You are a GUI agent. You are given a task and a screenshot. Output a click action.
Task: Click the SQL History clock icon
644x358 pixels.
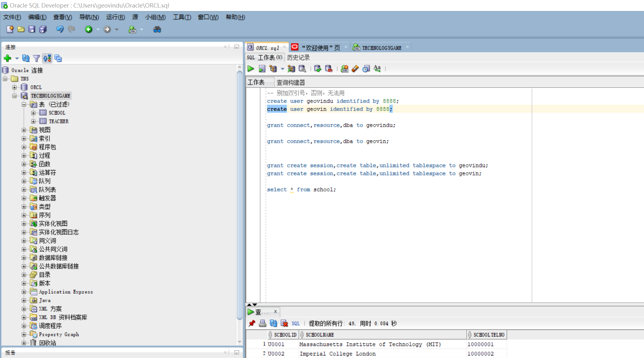[x=366, y=68]
